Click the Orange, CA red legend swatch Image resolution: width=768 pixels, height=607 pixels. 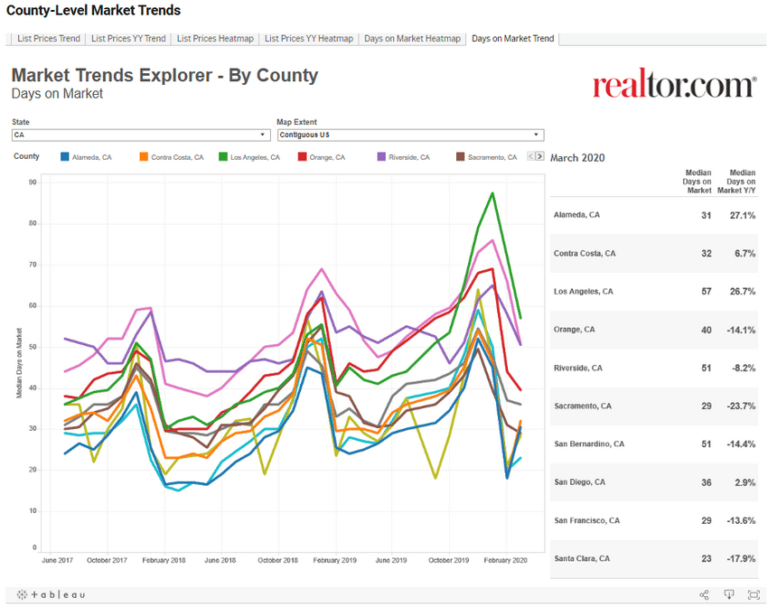tap(302, 157)
